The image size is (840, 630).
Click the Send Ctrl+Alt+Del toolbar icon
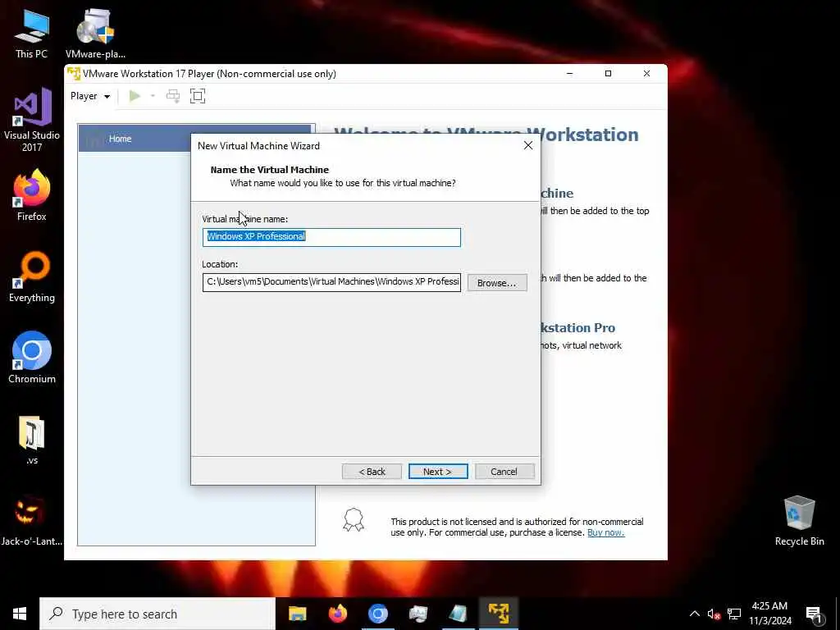173,96
